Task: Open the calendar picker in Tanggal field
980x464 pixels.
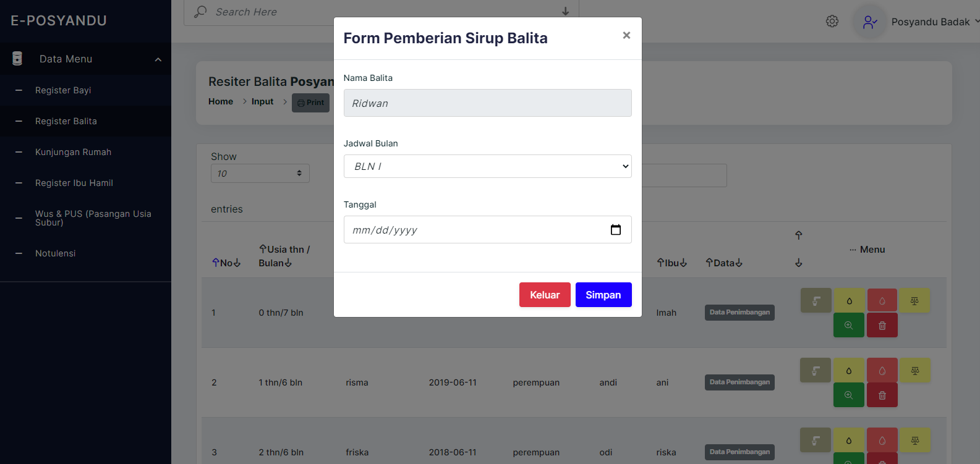Action: click(616, 230)
